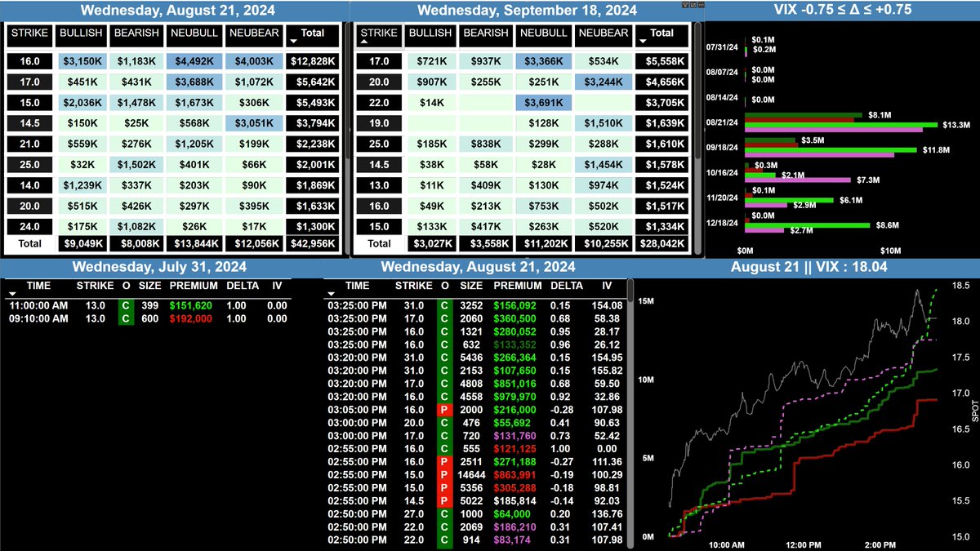Select the $11,202K neubull total in September table

point(542,243)
